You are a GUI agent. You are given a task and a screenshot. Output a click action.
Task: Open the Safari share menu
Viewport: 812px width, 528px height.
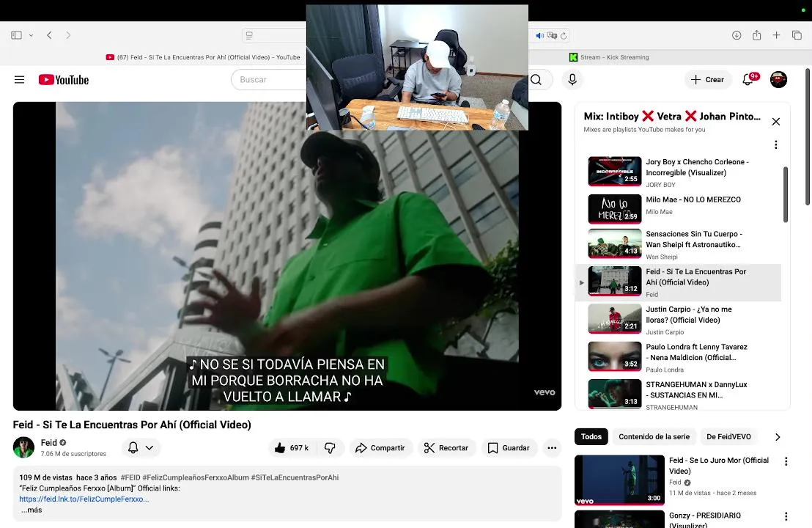(x=756, y=35)
